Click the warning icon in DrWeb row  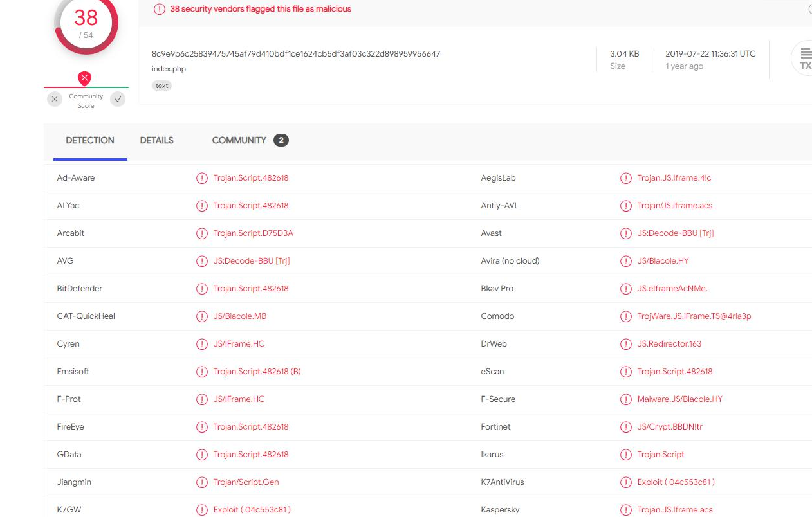tap(625, 344)
